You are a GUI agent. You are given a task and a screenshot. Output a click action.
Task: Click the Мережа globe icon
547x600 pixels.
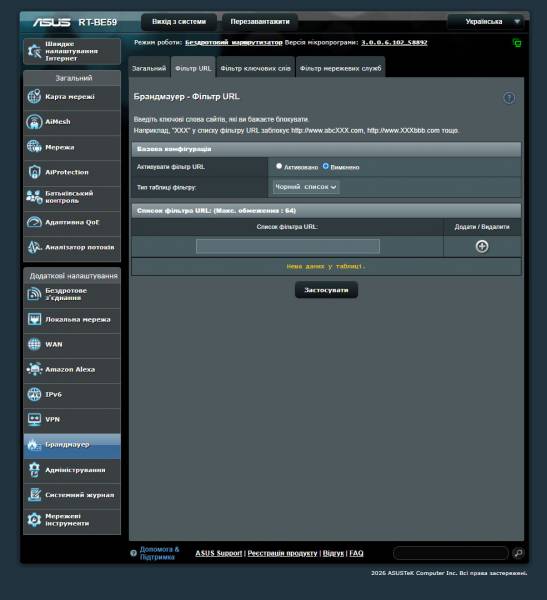[34, 147]
